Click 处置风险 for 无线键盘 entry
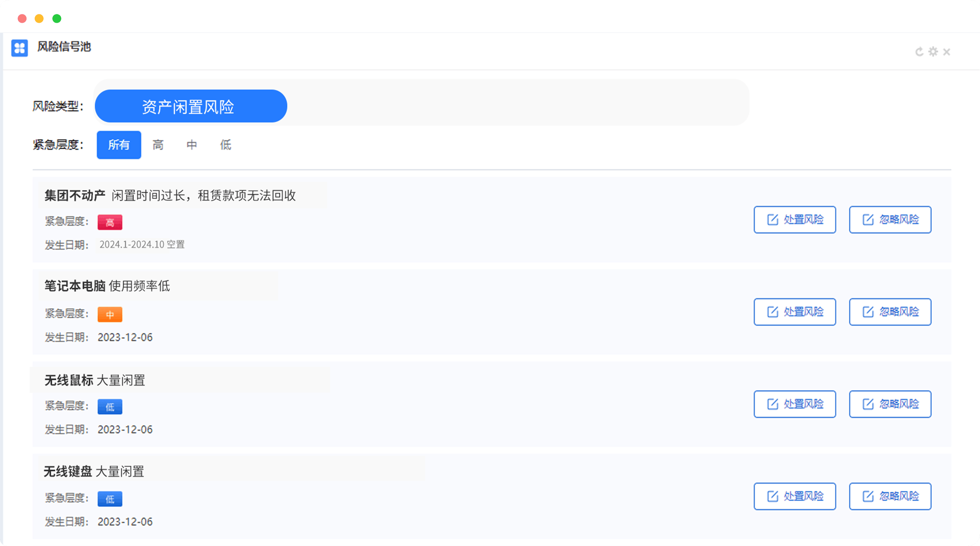980x546 pixels. point(795,496)
